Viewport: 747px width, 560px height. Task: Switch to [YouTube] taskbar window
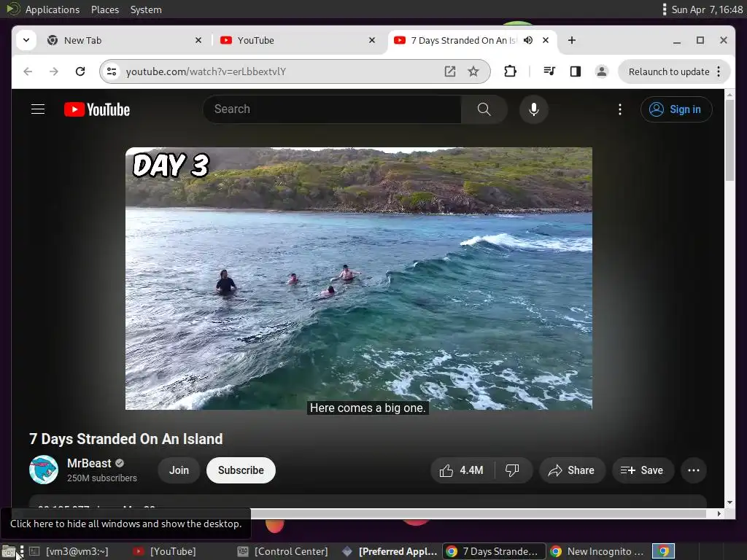pyautogui.click(x=165, y=551)
